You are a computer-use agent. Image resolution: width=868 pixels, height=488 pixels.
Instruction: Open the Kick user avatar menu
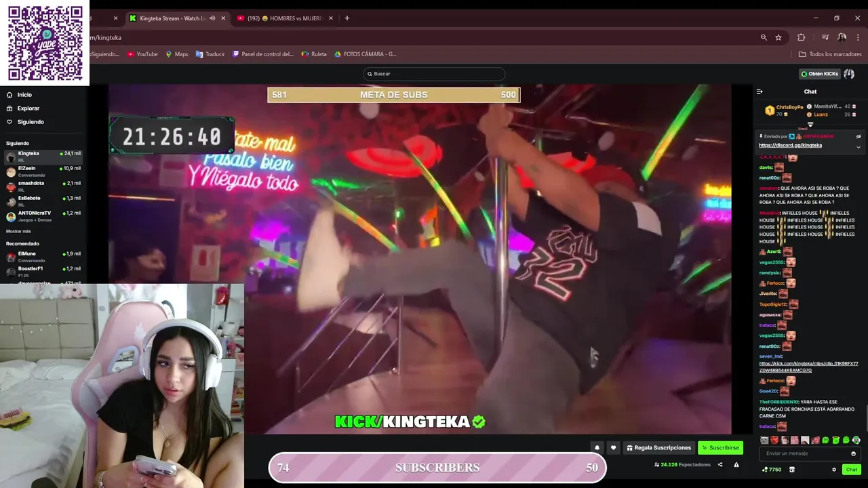click(x=849, y=74)
